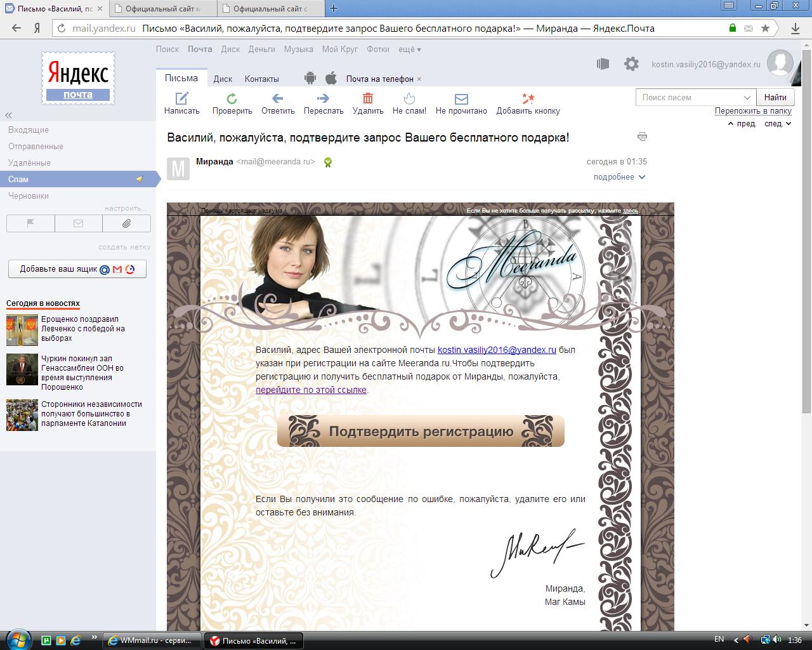This screenshot has width=812, height=650.
Task: Switch to the Диск tab
Action: coord(223,79)
